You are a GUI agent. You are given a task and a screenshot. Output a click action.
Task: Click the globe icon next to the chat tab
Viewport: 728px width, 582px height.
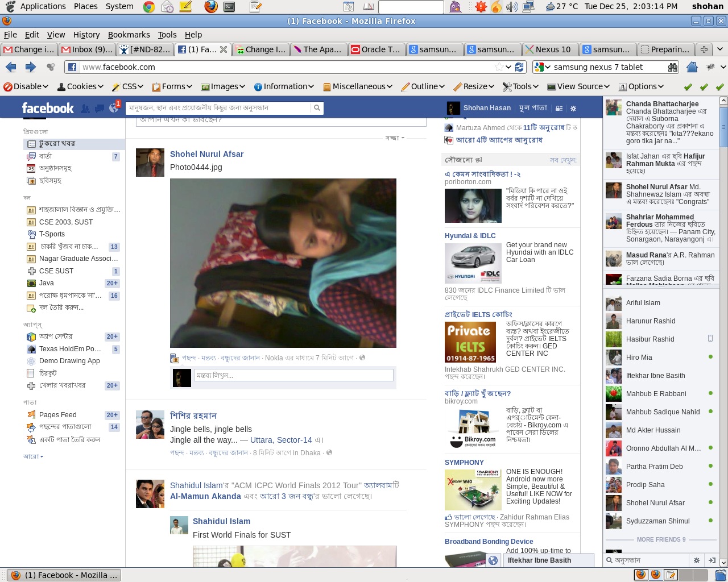click(493, 560)
